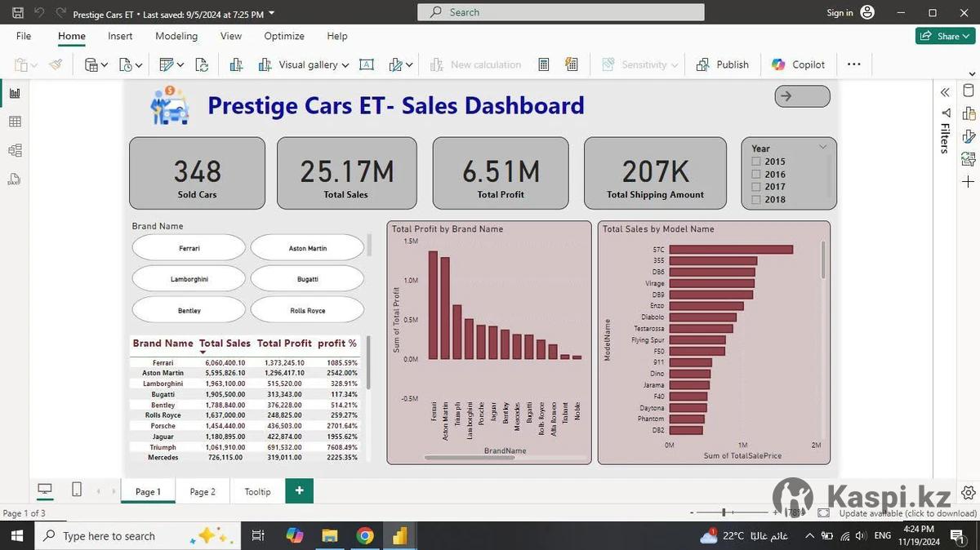Click the Publish button
This screenshot has height=550, width=980.
[723, 64]
